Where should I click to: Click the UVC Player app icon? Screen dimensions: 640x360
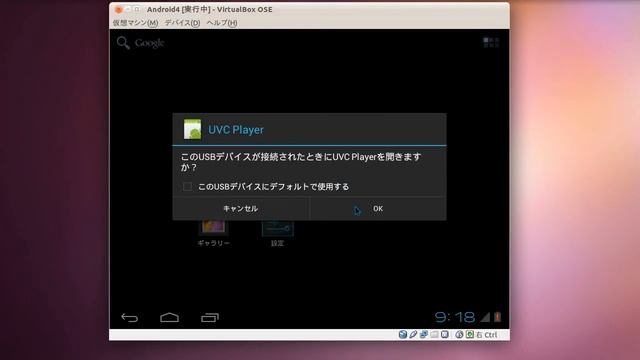coord(192,129)
